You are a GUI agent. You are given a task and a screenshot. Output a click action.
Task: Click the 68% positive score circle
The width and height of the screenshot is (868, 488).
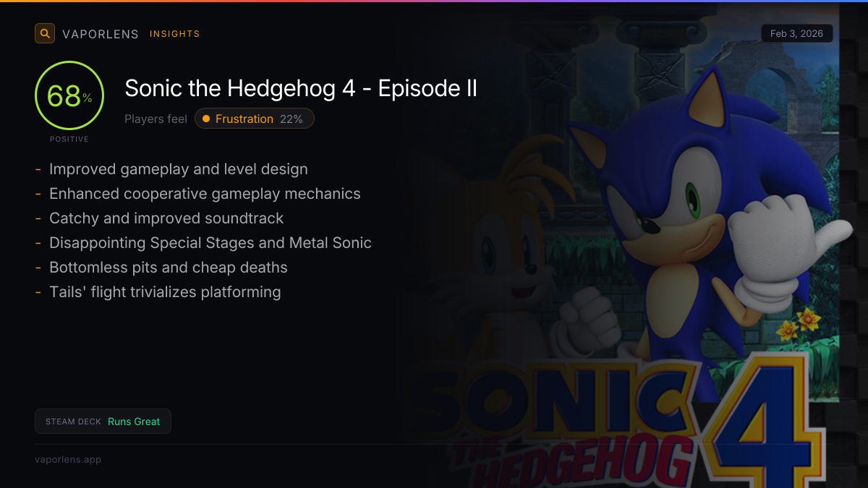point(69,96)
